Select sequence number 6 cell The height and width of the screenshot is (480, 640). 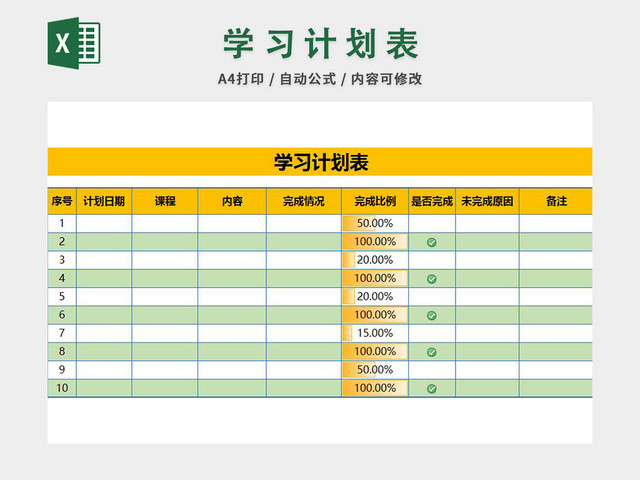click(62, 315)
